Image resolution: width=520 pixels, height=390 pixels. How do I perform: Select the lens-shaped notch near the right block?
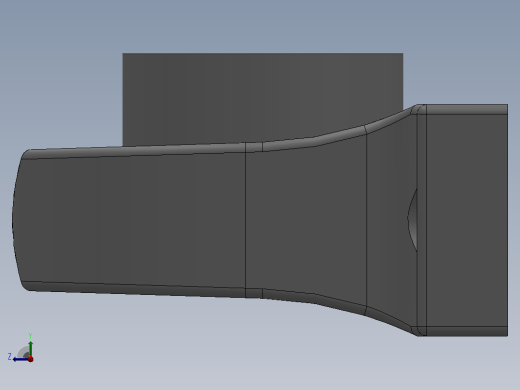(x=413, y=220)
